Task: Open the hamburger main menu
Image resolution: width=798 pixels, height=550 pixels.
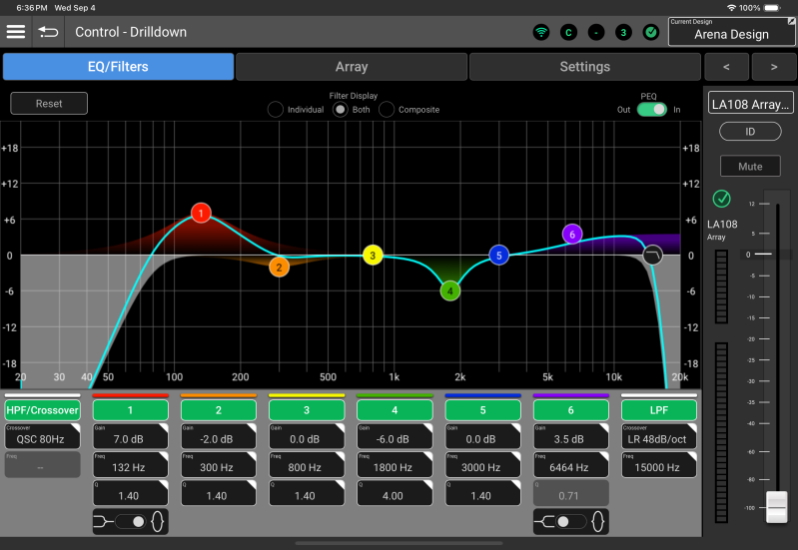Action: click(16, 32)
